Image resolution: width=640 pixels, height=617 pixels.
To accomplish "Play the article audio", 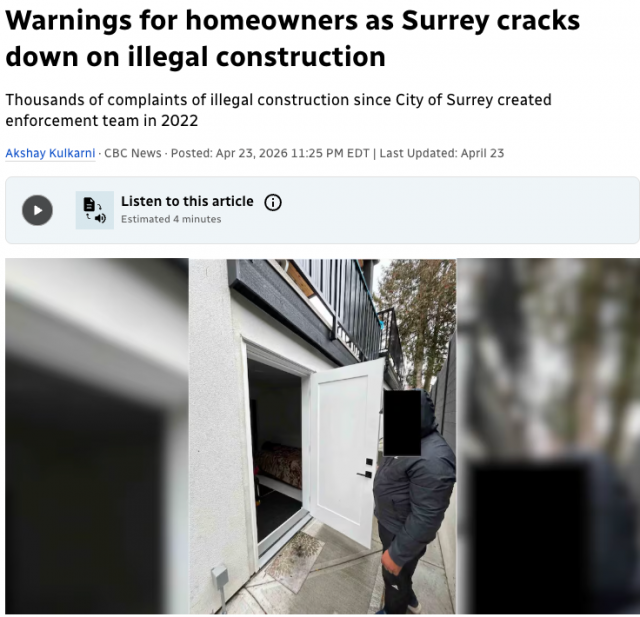I will (37, 210).
